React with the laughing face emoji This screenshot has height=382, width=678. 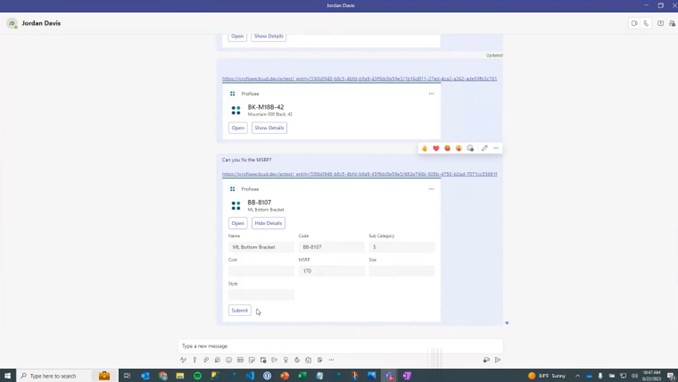[x=447, y=148]
